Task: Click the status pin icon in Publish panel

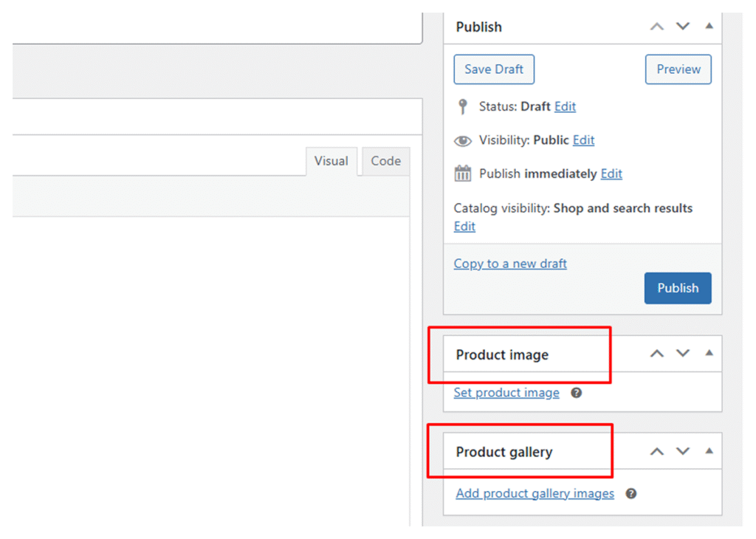Action: point(463,107)
